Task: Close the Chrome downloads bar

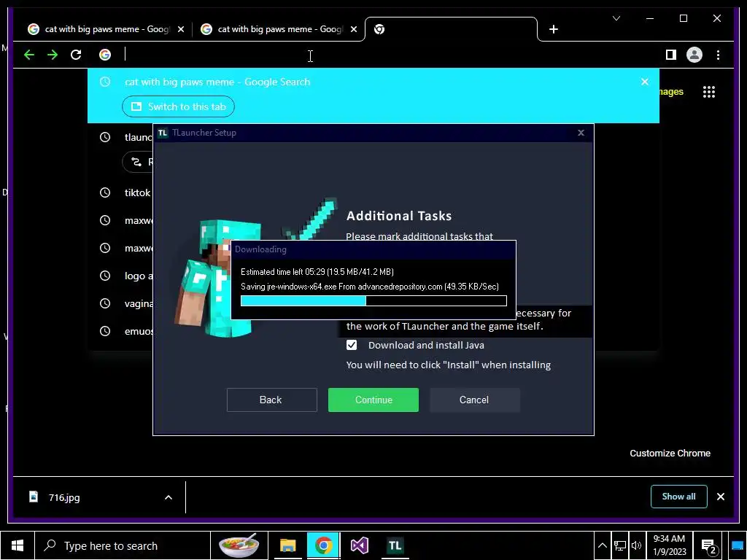Action: click(720, 497)
